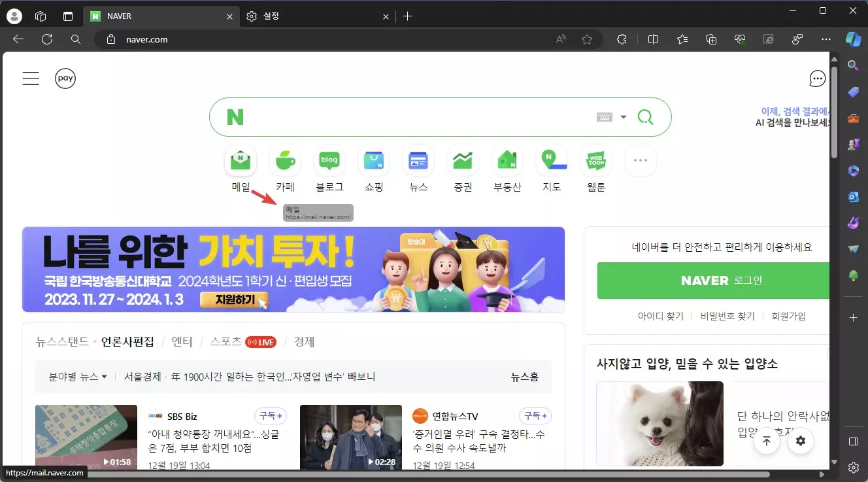Open Naver 뉴스 via its newspaper icon
This screenshot has width=868, height=482.
tap(418, 160)
